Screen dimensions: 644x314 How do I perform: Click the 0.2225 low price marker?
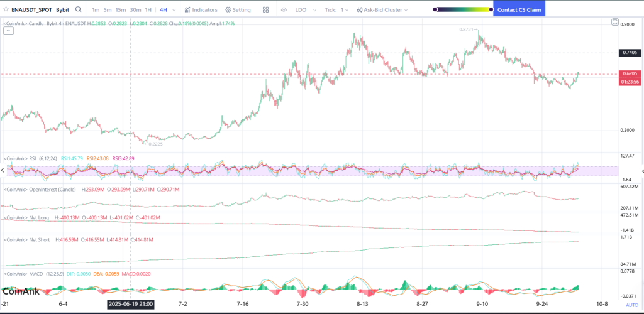click(x=153, y=144)
